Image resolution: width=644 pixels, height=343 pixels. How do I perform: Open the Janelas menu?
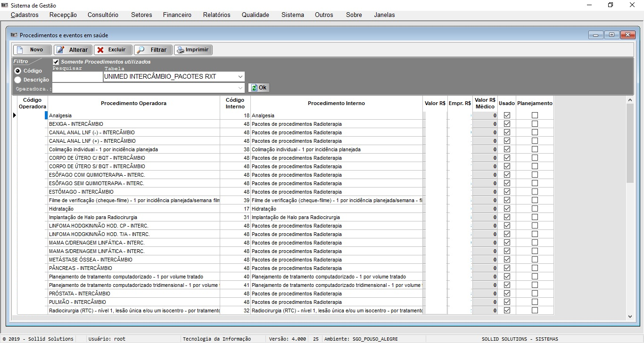point(384,15)
